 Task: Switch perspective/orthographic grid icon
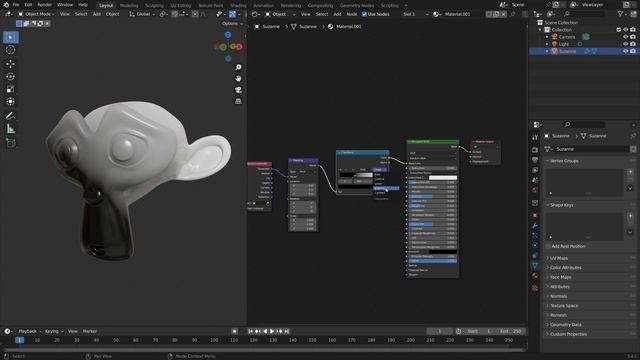[238, 101]
